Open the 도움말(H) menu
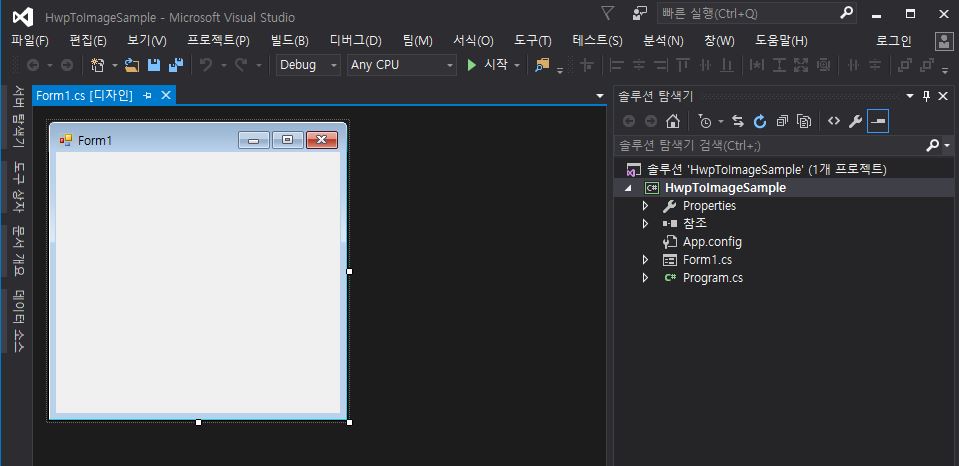The image size is (959, 466). (x=781, y=41)
